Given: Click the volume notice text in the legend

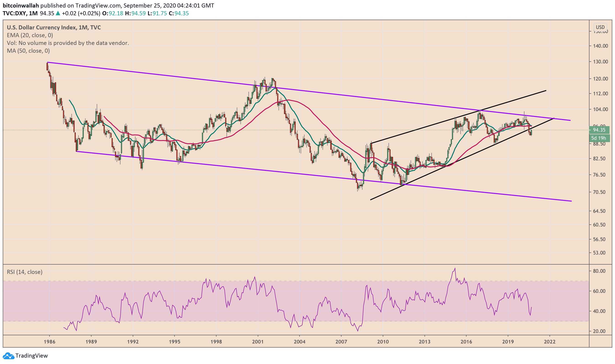Looking at the screenshot, I should pos(68,43).
